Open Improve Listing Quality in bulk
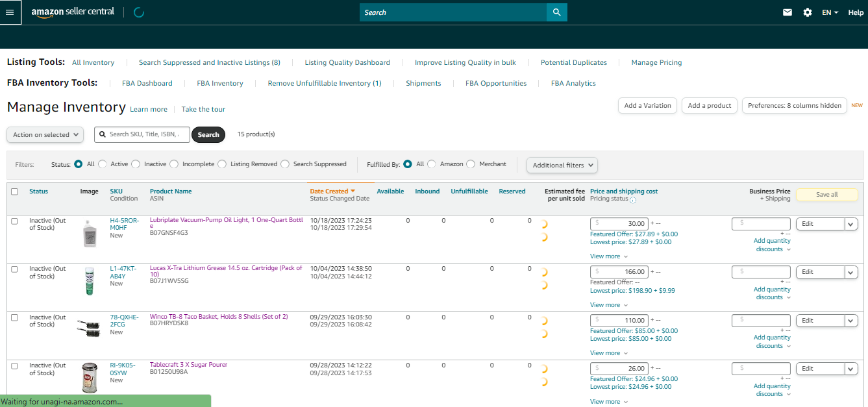 pyautogui.click(x=465, y=63)
